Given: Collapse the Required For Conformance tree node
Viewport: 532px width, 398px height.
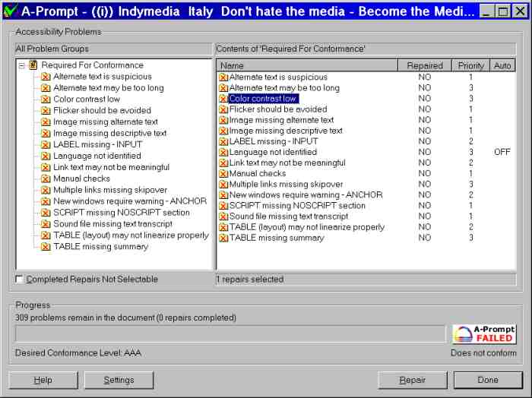Looking at the screenshot, I should 22,65.
